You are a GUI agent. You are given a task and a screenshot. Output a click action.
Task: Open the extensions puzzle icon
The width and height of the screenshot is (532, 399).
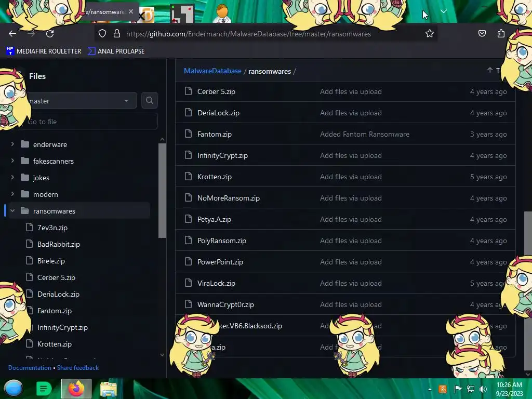click(x=501, y=33)
